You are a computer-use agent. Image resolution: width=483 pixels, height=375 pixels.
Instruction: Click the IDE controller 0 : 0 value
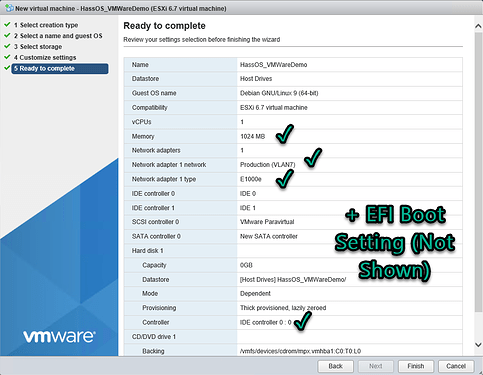pos(265,322)
